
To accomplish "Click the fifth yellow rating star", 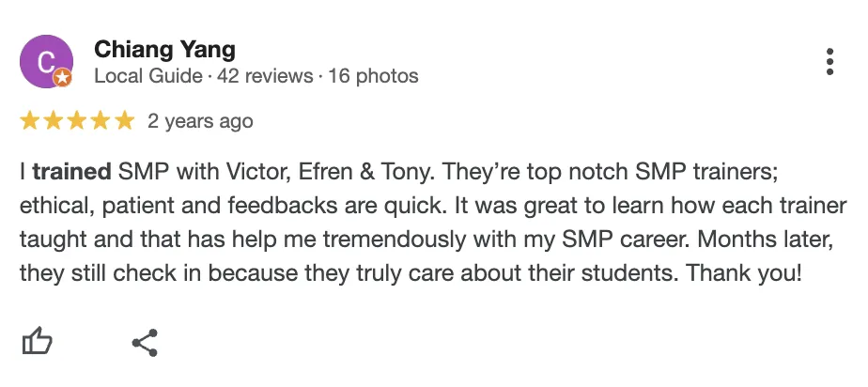I will click(125, 120).
